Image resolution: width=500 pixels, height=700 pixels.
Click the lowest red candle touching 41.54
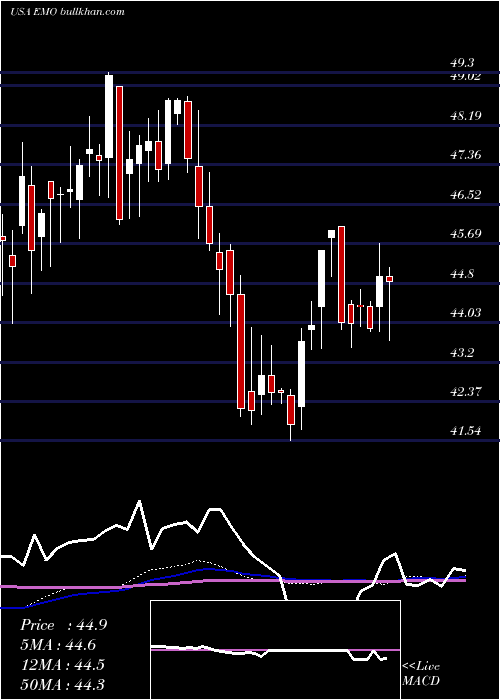[x=291, y=409]
